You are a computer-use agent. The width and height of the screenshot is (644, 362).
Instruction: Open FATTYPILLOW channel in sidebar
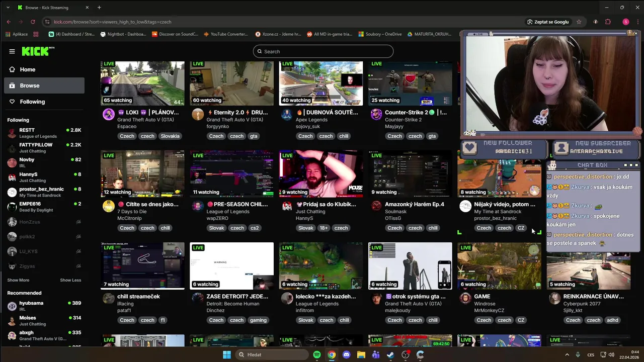coord(44,148)
